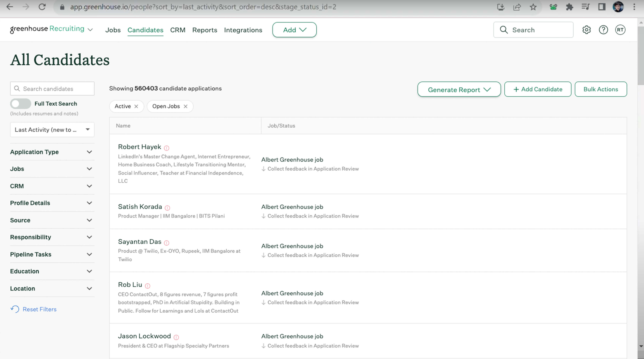Open the Generate Report dropdown
Image resolution: width=644 pixels, height=359 pixels.
click(459, 89)
